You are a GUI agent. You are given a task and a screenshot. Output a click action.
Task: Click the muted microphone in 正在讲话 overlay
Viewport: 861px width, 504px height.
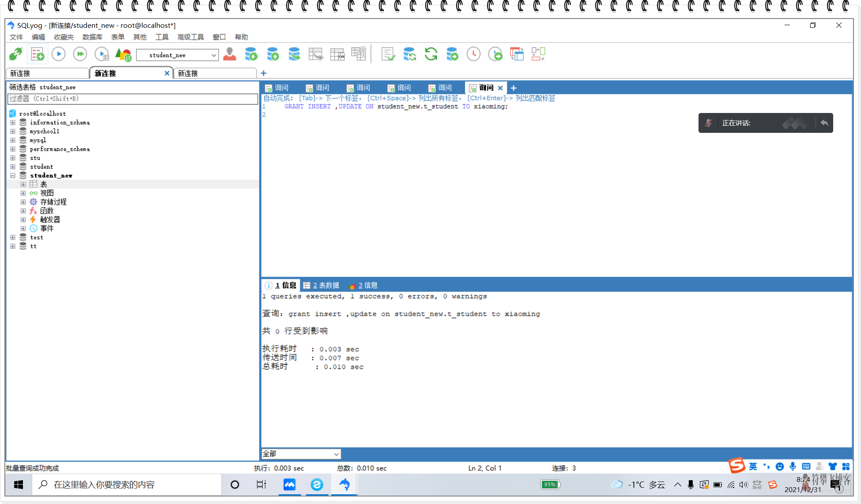[708, 123]
